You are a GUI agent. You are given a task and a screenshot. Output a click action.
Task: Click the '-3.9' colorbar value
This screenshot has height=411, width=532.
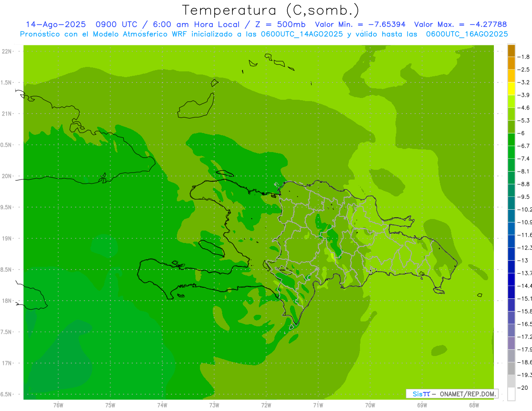pyautogui.click(x=524, y=95)
